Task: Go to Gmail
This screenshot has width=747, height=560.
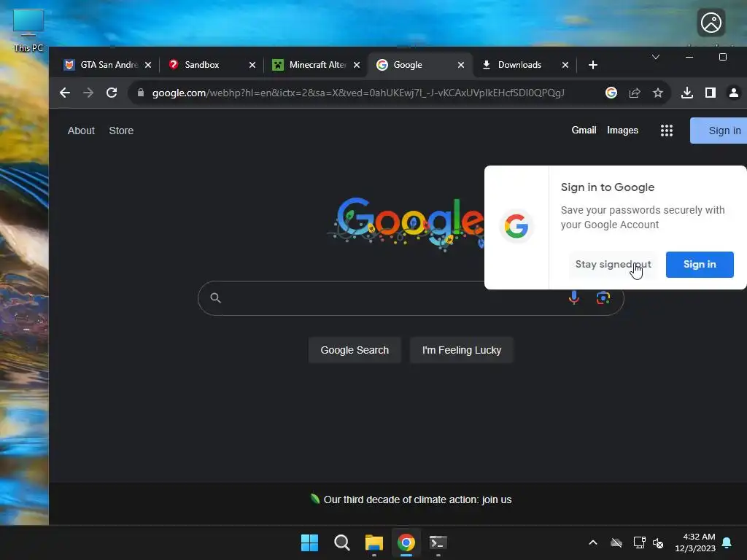Action: 584,130
